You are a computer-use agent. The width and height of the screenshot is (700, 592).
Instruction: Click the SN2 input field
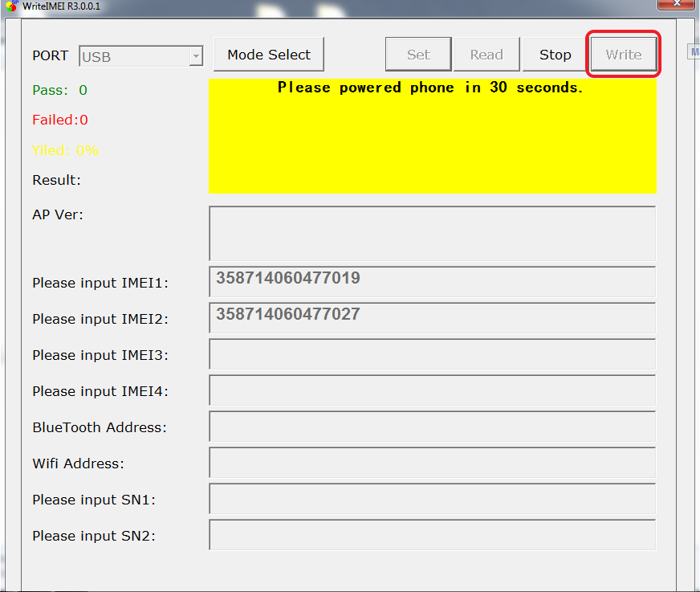[432, 535]
